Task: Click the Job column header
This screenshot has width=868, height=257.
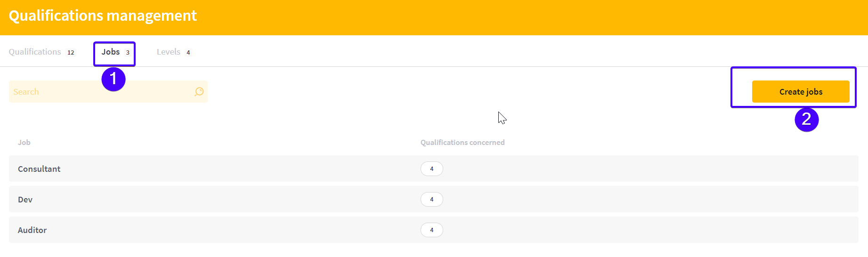Action: pos(24,143)
